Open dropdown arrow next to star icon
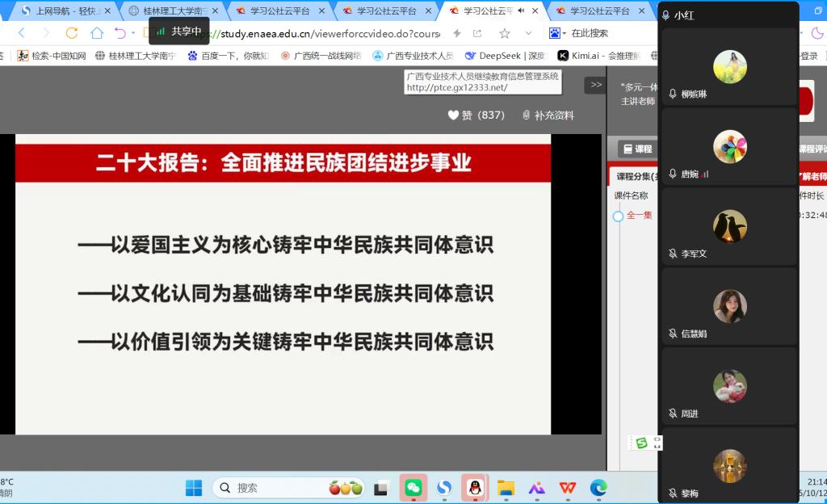This screenshot has height=504, width=827. pyautogui.click(x=528, y=33)
